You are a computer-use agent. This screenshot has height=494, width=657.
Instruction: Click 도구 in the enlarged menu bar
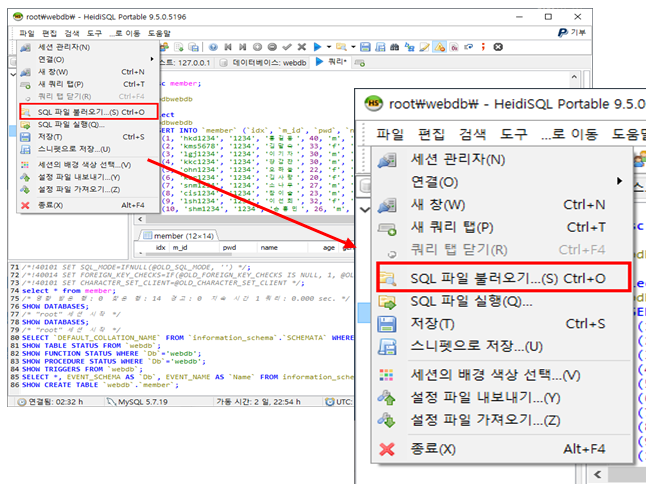pos(514,134)
